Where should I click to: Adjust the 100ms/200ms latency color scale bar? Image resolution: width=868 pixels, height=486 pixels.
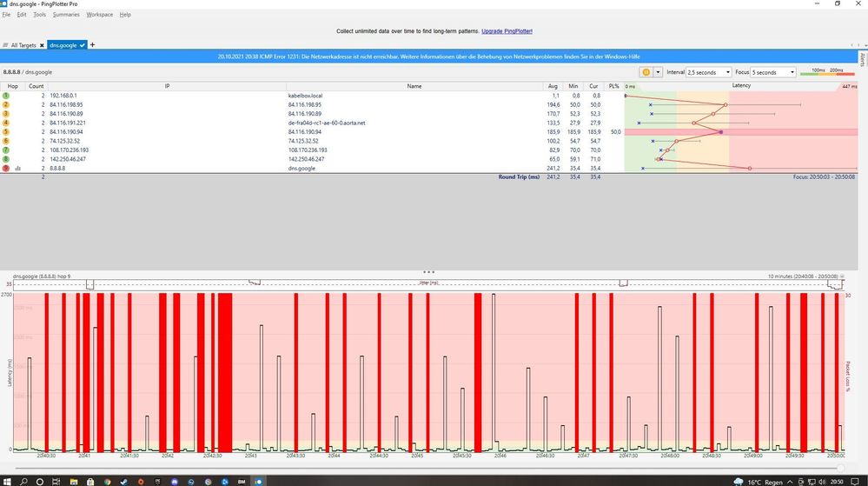pos(828,72)
